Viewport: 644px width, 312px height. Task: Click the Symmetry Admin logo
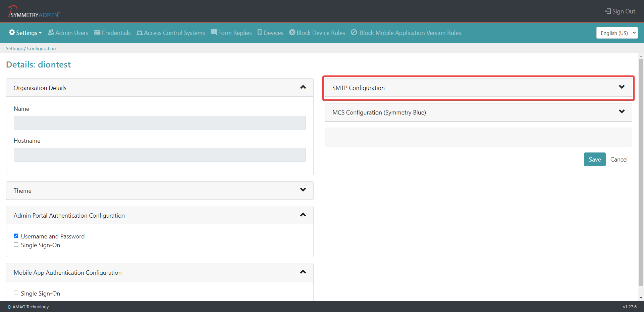34,12
